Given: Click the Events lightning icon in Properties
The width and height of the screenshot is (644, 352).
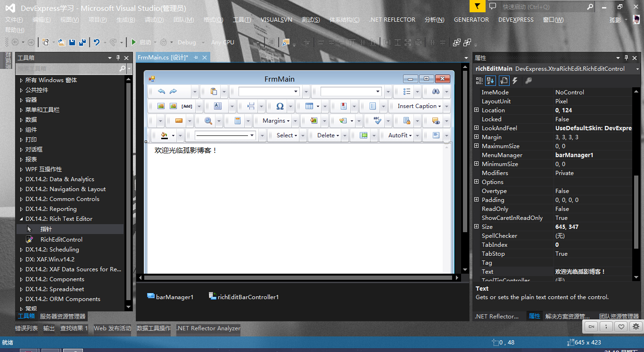Looking at the screenshot, I should point(515,81).
